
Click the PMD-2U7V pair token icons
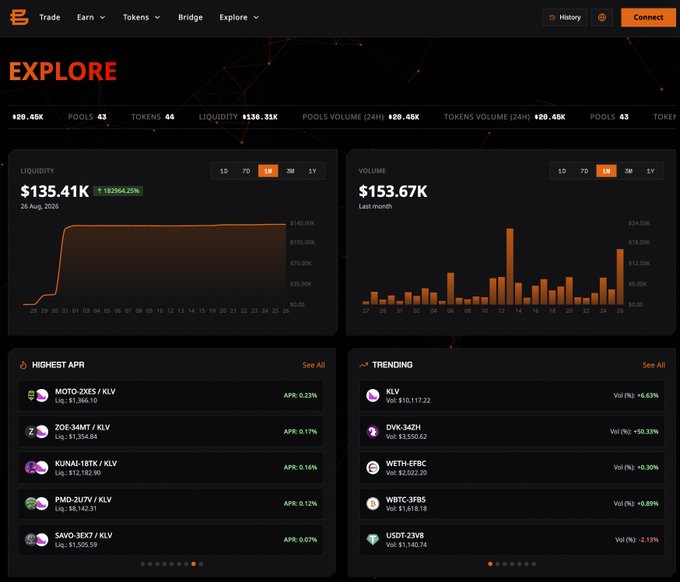pyautogui.click(x=37, y=504)
